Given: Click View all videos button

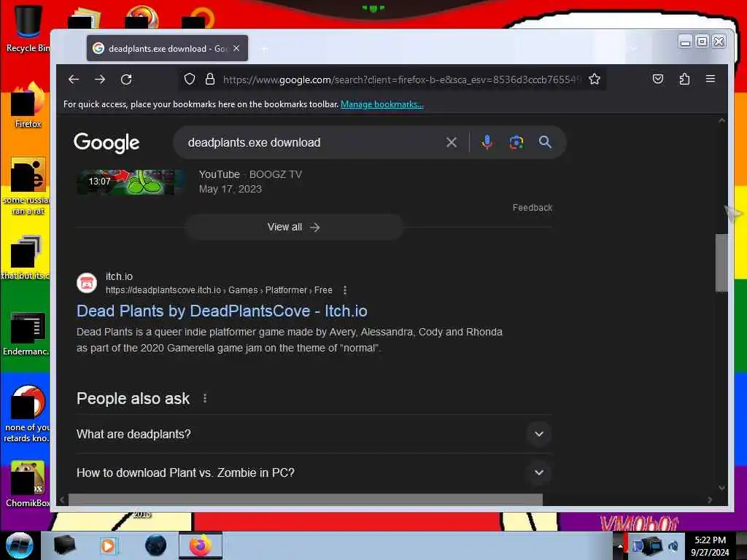Looking at the screenshot, I should coord(293,227).
